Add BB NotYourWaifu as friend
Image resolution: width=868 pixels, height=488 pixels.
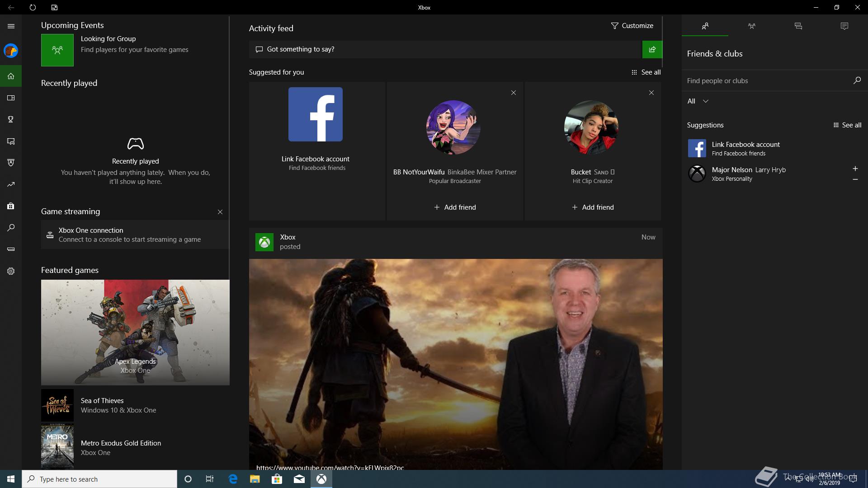[455, 207]
